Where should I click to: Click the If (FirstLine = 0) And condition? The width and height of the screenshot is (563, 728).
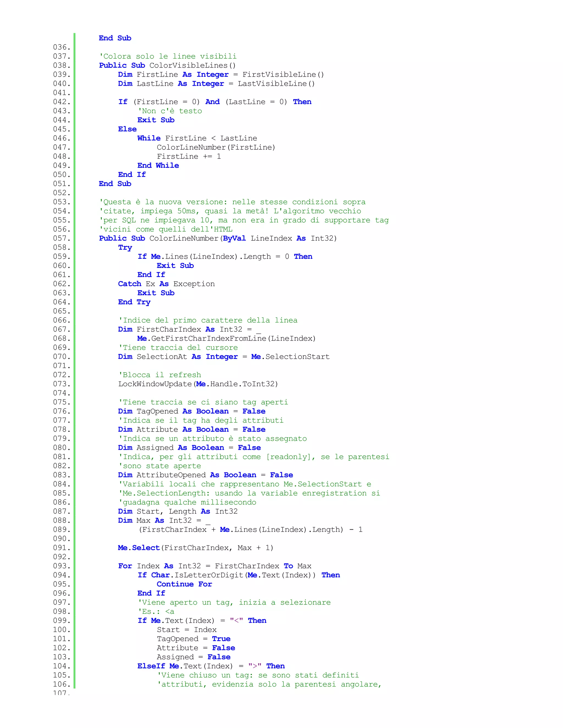point(215,102)
